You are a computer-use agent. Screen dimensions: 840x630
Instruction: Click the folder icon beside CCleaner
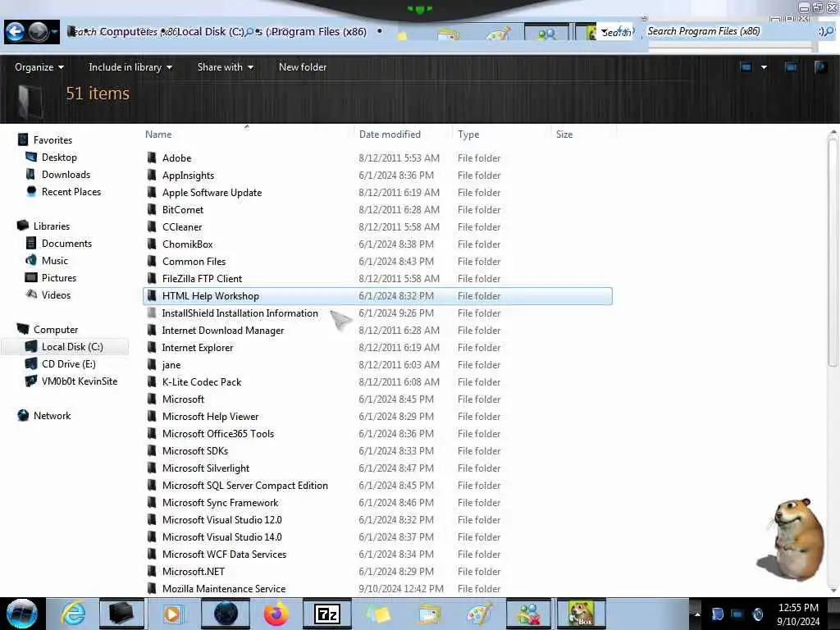(x=152, y=226)
